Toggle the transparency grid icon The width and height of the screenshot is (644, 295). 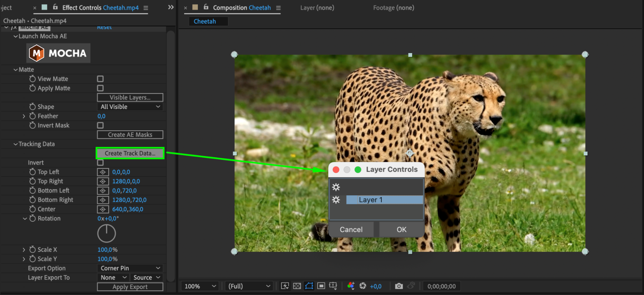(297, 286)
